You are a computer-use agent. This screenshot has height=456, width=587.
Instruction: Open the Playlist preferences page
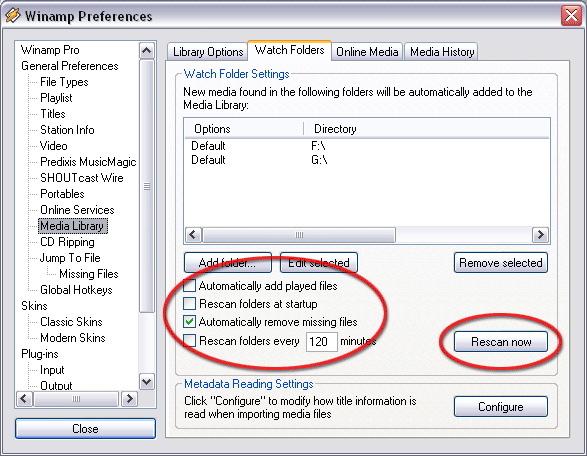(x=56, y=98)
